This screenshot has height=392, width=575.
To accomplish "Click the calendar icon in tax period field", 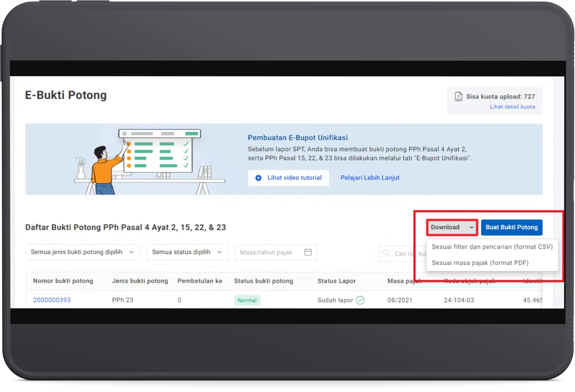I will 308,252.
